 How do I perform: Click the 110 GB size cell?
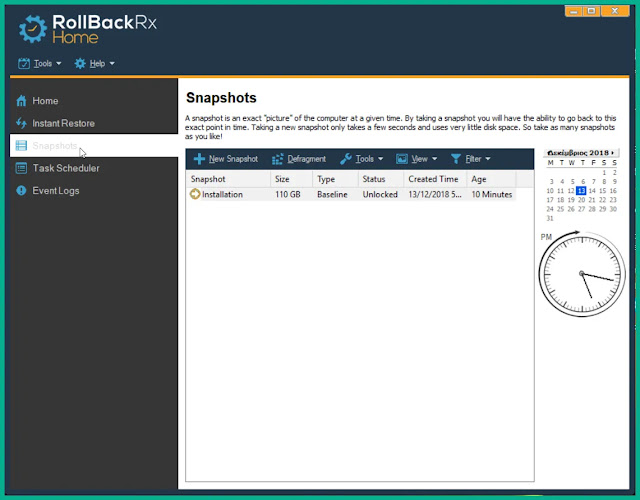288,195
